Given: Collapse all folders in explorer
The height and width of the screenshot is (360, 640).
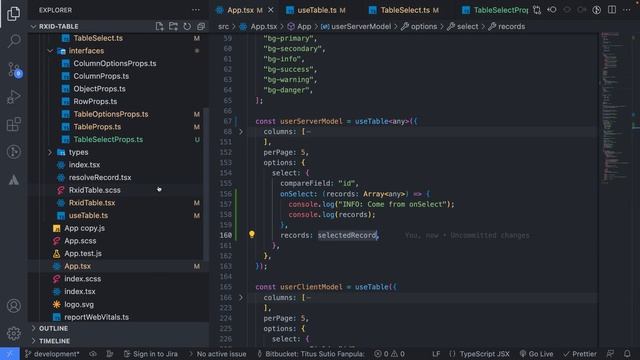Looking at the screenshot, I should coord(201,27).
